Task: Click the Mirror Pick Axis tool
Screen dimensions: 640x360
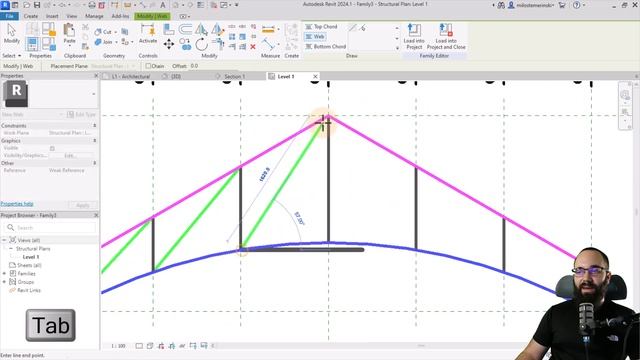Action: (201, 29)
